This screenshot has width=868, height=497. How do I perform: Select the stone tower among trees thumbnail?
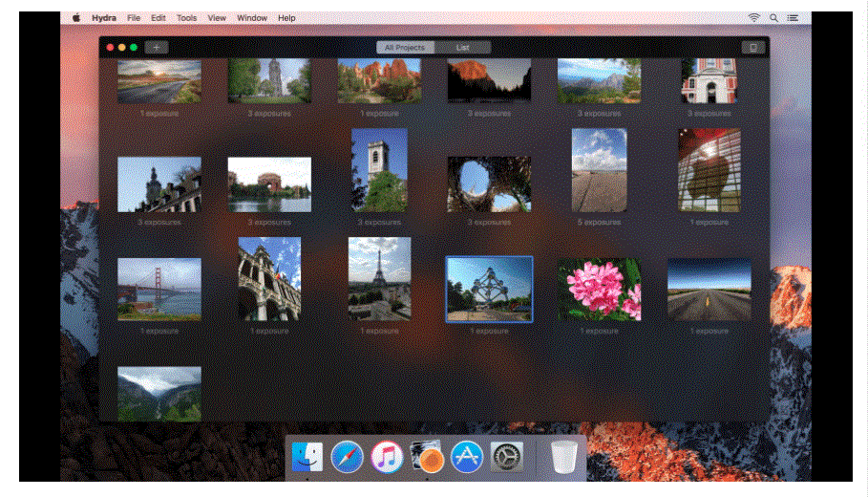(269, 81)
